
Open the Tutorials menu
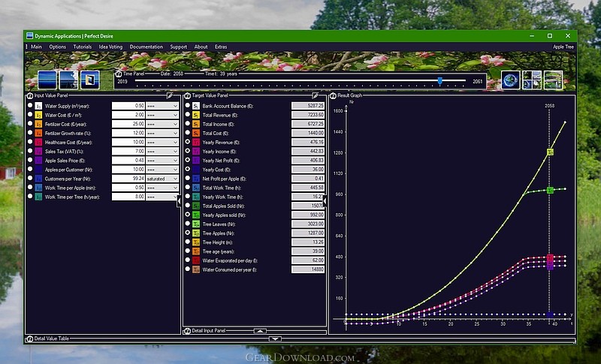83,47
